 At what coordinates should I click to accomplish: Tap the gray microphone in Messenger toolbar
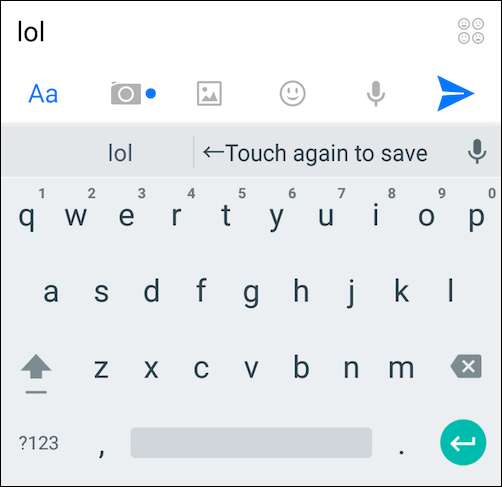[x=376, y=94]
